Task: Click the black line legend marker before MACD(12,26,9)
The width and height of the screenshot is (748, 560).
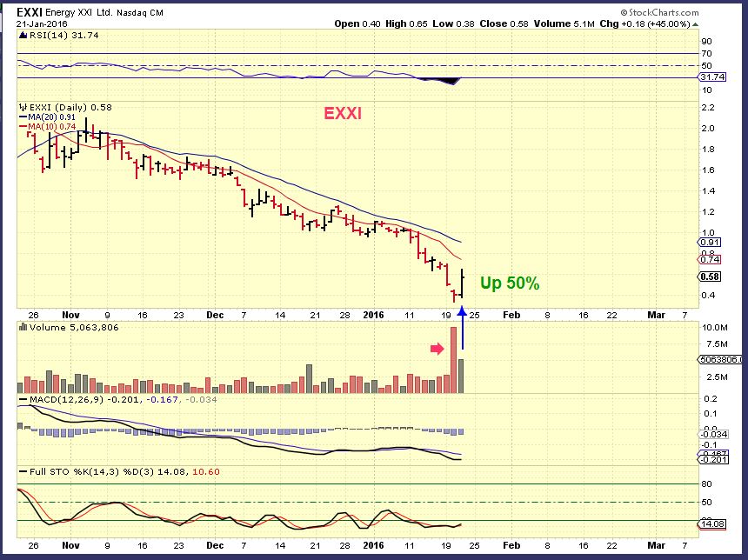Action: tap(23, 400)
